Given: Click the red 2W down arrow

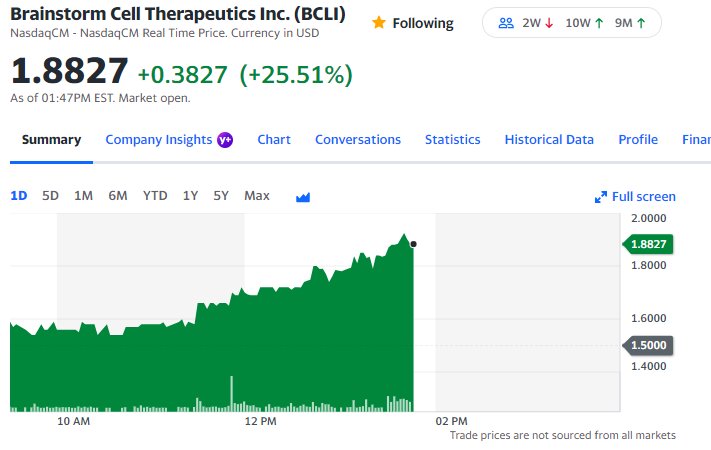Looking at the screenshot, I should click(549, 23).
